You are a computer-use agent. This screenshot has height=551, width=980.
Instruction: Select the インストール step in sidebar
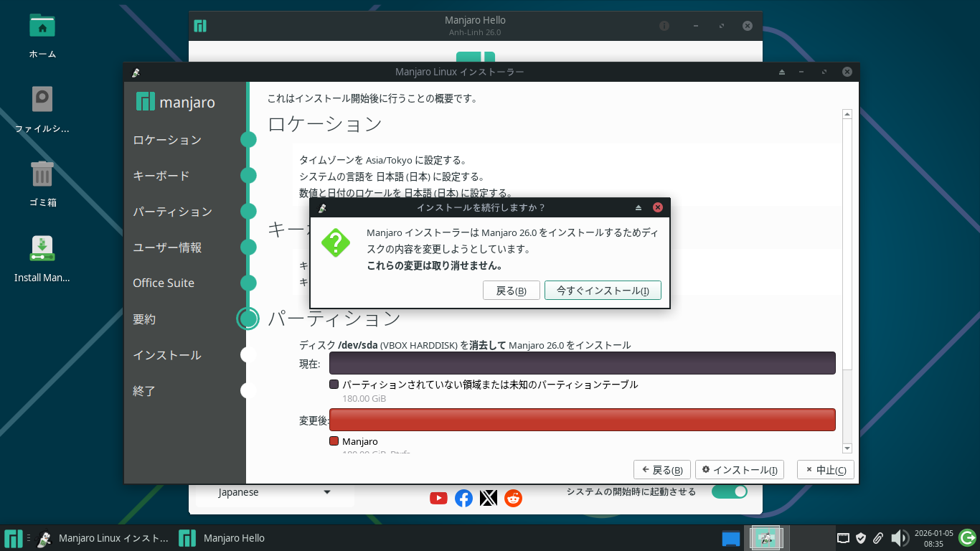click(x=167, y=355)
